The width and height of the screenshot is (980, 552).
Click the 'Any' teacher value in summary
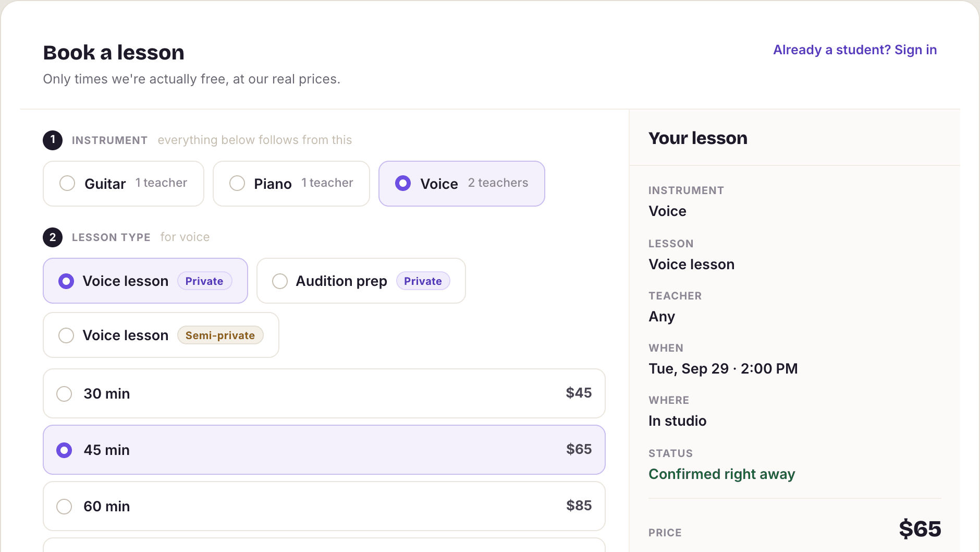click(662, 317)
